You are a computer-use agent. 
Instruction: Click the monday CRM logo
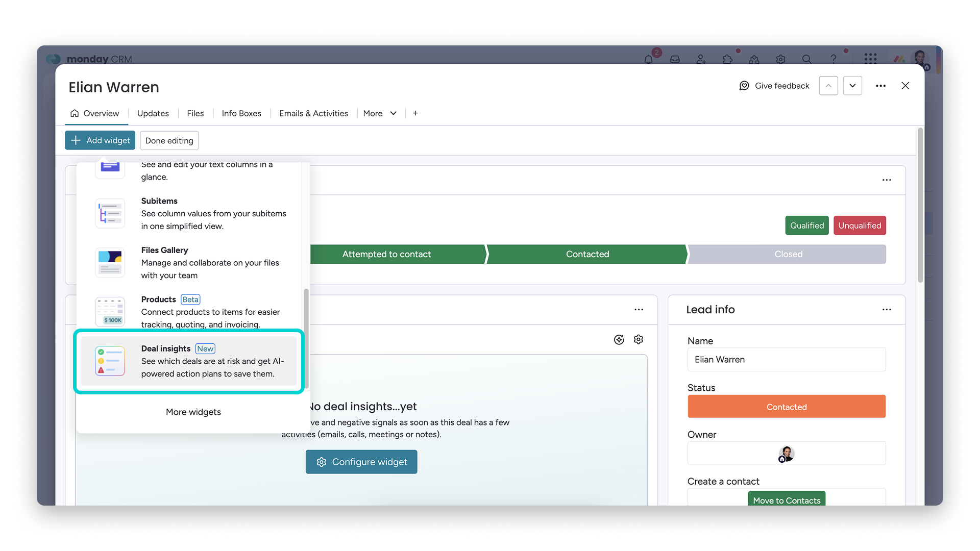[89, 59]
